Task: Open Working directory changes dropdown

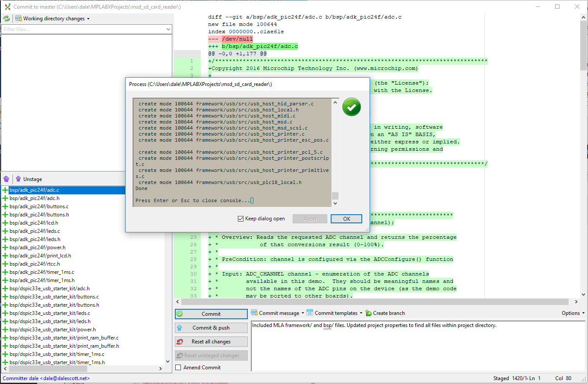Action: tap(52, 19)
